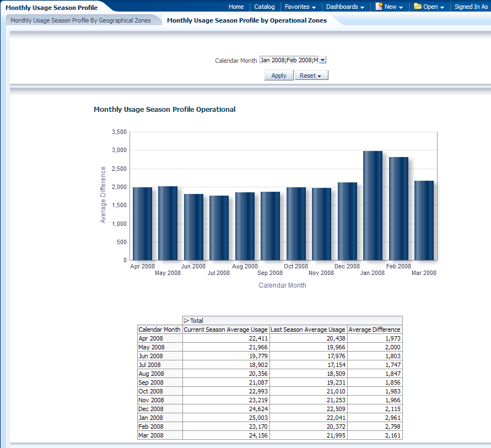Select the Mar 2008 chart bar
The height and width of the screenshot is (448, 491).
click(424, 220)
